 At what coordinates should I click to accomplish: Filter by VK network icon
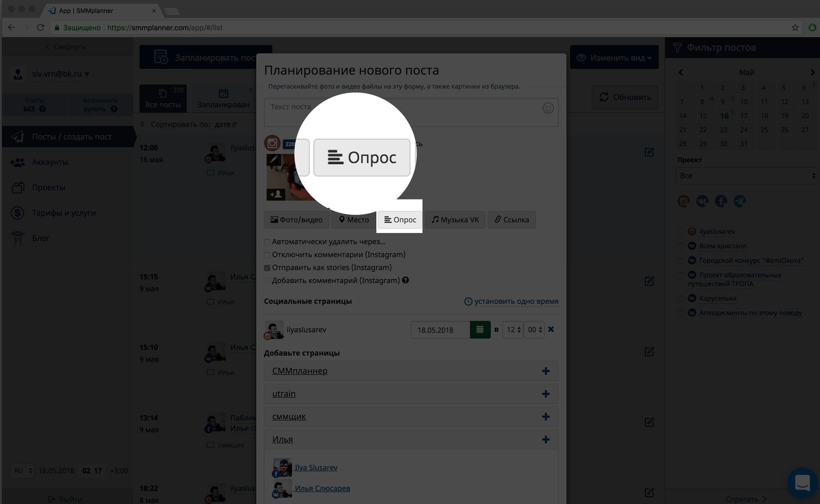point(703,201)
